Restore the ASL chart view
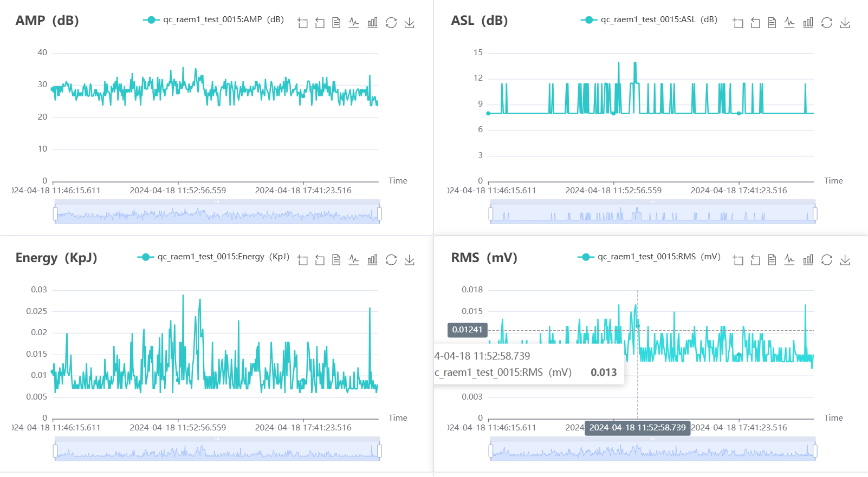Screen dimensions: 868x477 pos(826,23)
